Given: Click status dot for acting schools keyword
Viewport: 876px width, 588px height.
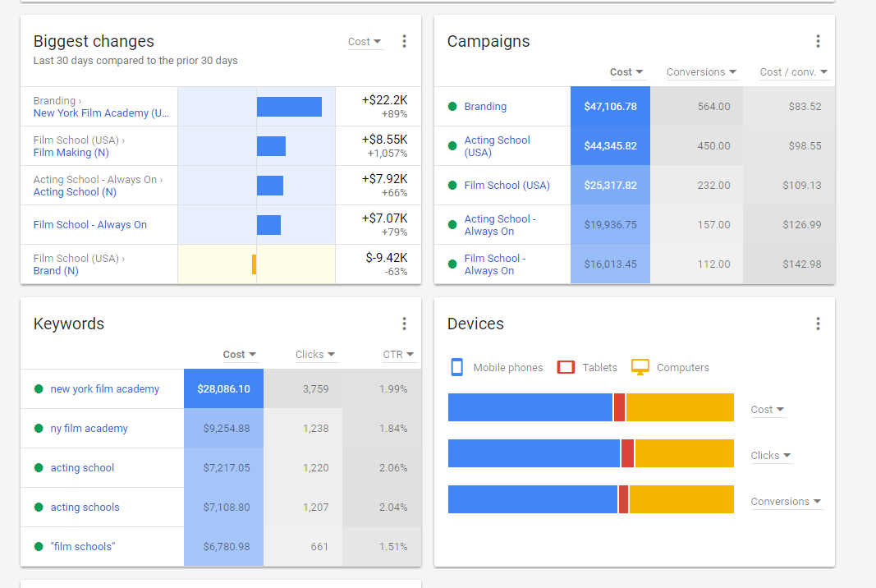Looking at the screenshot, I should 39,507.
